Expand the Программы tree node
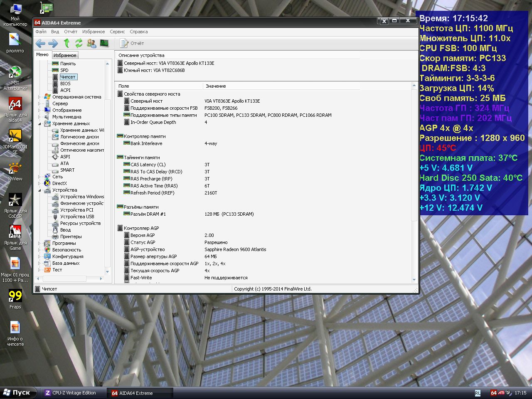Image resolution: width=532 pixels, height=399 pixels. click(40, 243)
